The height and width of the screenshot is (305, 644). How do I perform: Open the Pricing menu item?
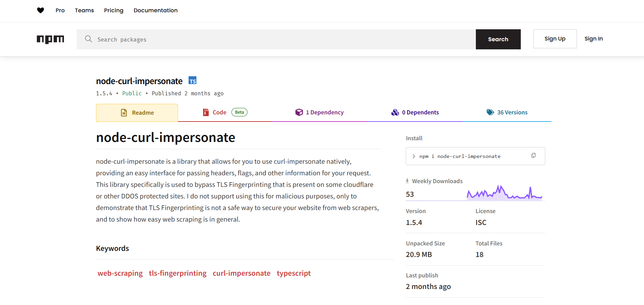tap(114, 10)
